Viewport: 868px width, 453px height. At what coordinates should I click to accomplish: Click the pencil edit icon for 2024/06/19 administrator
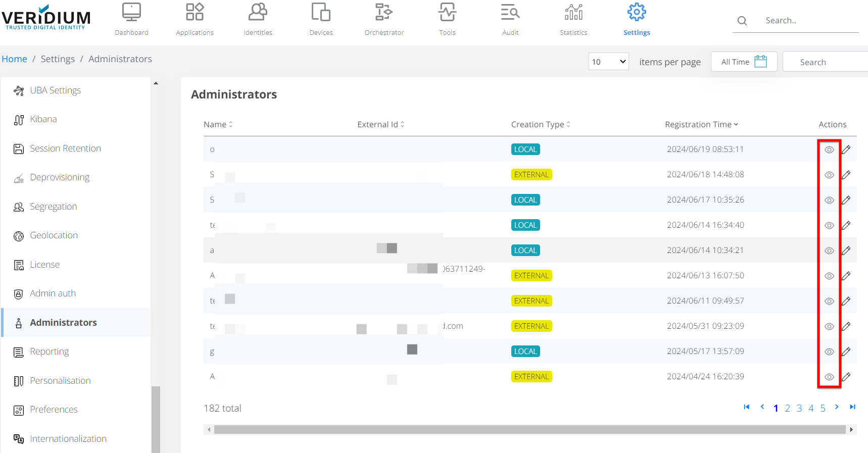tap(846, 149)
